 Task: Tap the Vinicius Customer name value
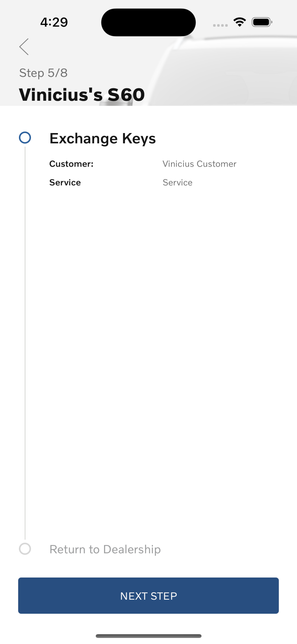(199, 164)
